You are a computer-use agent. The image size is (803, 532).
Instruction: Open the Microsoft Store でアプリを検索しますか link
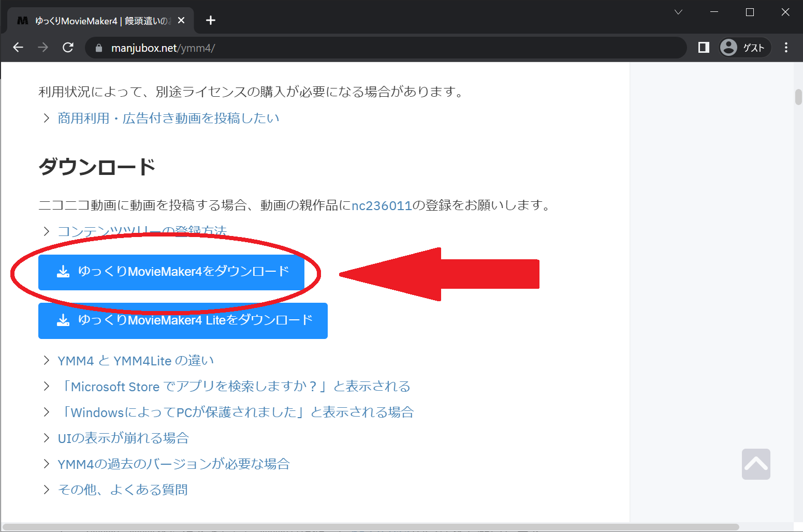pyautogui.click(x=234, y=387)
